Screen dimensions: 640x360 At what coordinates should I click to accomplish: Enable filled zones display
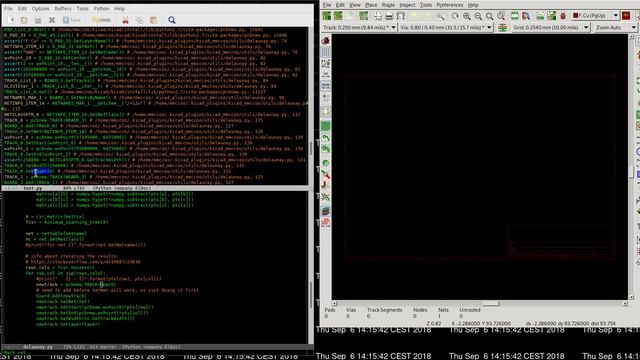[x=325, y=126]
